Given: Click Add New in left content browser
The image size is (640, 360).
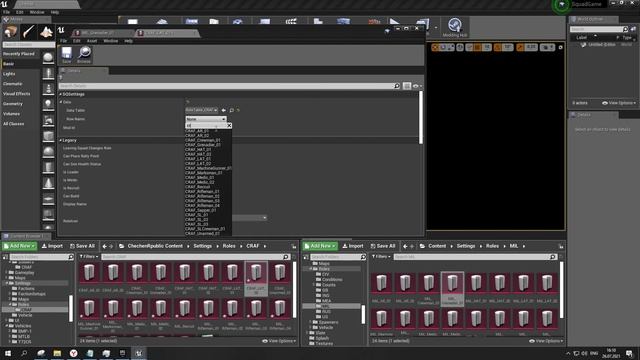Looking at the screenshot, I should coord(19,246).
